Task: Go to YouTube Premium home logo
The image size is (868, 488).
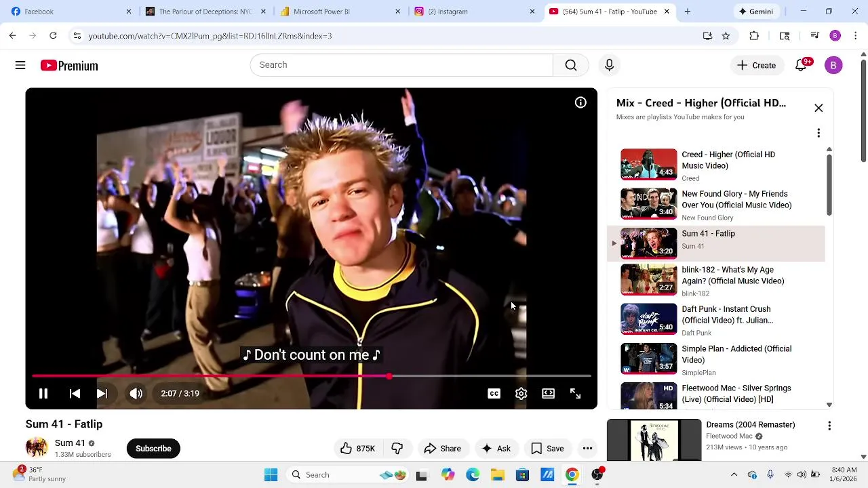Action: tap(69, 66)
